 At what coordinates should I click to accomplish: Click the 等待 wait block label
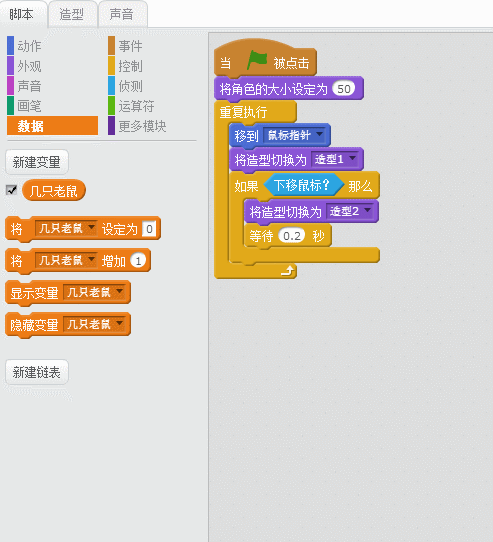pyautogui.click(x=261, y=236)
